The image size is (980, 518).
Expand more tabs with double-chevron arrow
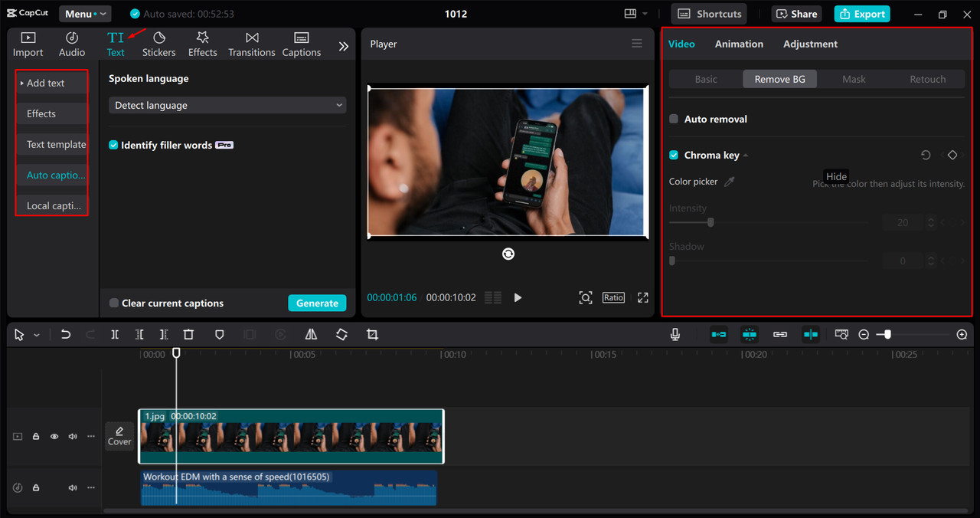click(344, 46)
